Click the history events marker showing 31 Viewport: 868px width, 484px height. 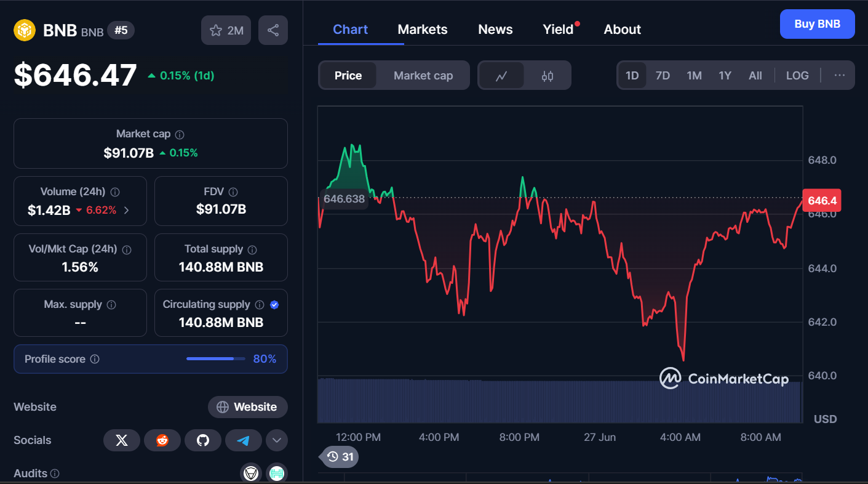tap(340, 456)
